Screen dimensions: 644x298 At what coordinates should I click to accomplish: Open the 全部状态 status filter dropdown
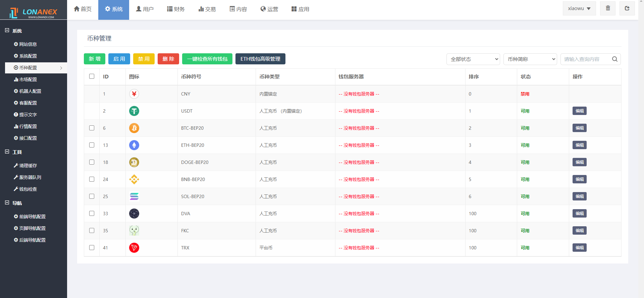click(x=473, y=59)
